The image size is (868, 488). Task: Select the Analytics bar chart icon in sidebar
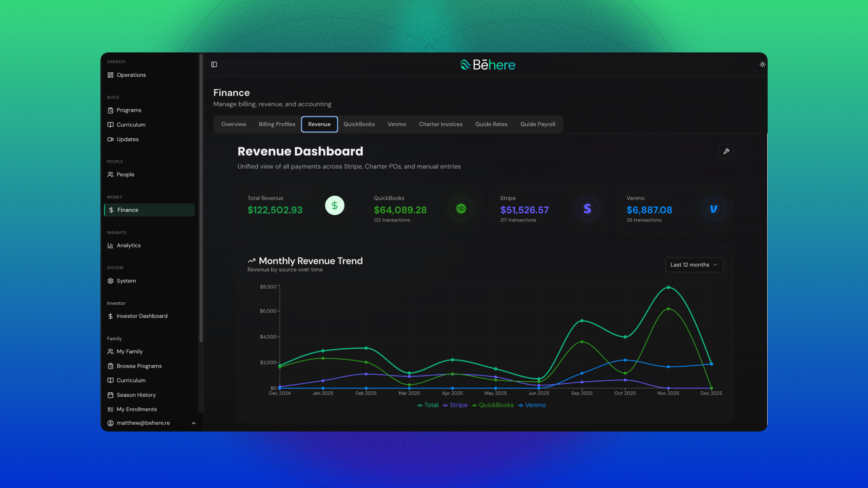[x=111, y=245]
